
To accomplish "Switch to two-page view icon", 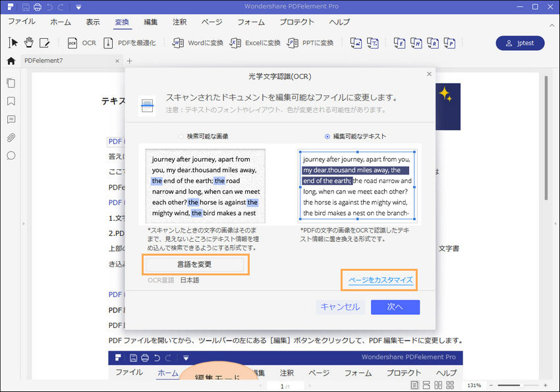I will coord(438,385).
